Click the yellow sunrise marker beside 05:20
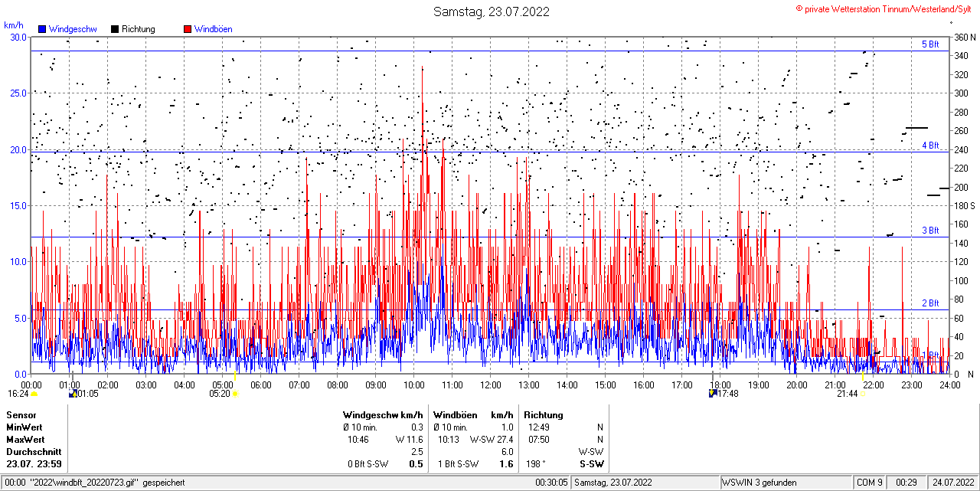 (235, 393)
